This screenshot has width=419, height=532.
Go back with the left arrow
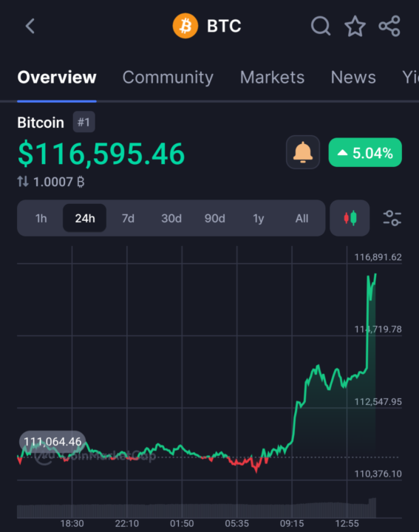[x=30, y=26]
